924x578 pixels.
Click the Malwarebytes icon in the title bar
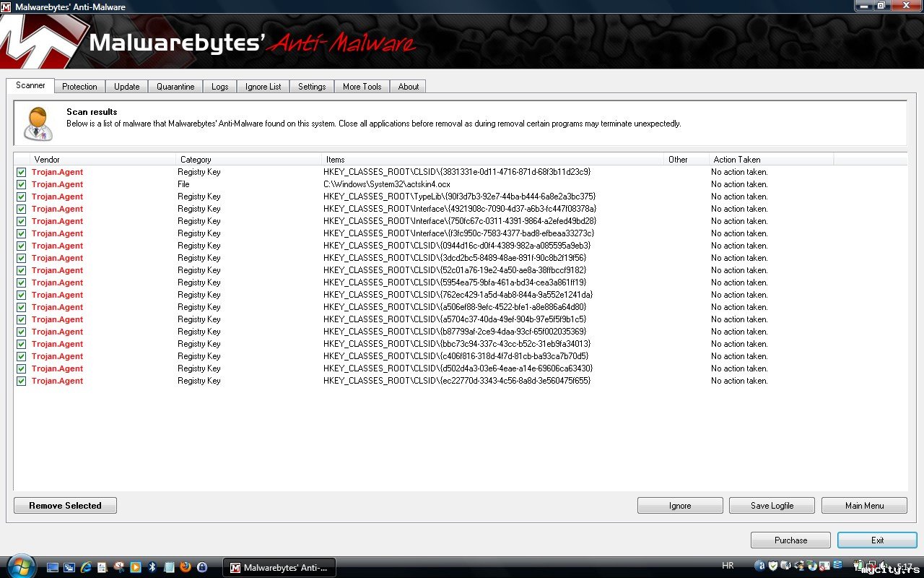point(6,7)
